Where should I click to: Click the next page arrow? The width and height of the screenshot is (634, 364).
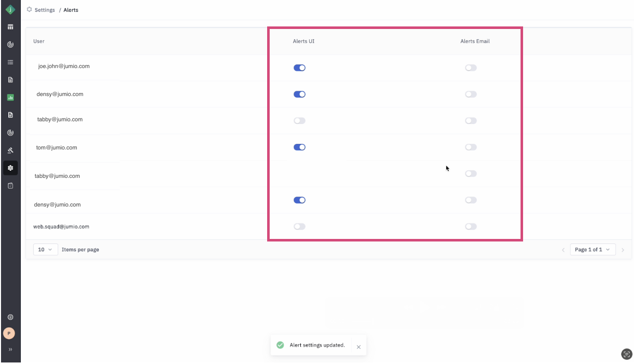coord(623,250)
